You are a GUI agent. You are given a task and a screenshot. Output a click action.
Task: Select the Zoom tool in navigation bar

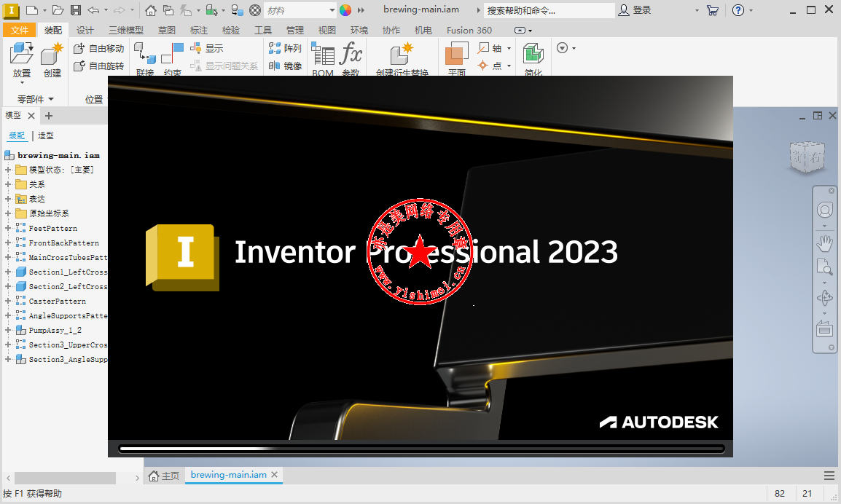[x=824, y=267]
